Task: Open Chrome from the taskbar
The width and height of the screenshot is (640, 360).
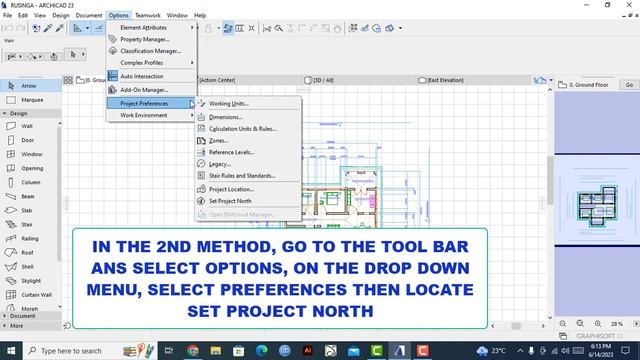Action: click(x=193, y=351)
